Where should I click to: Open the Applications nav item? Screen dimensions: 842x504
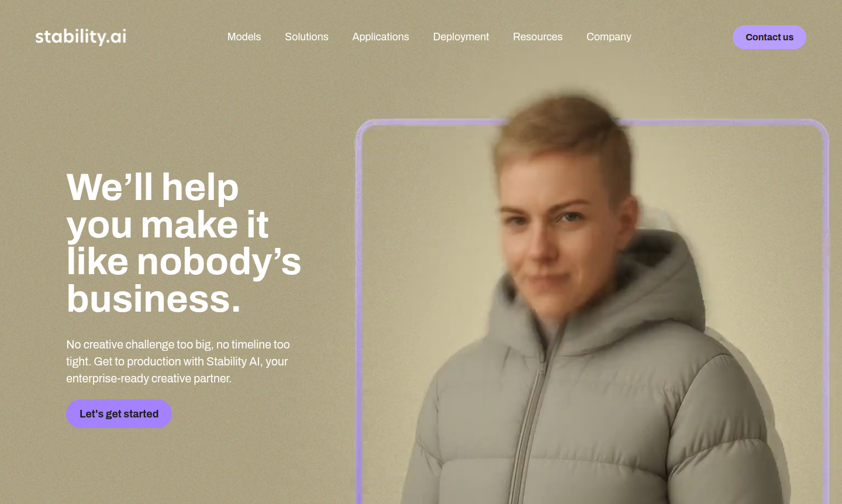point(381,37)
